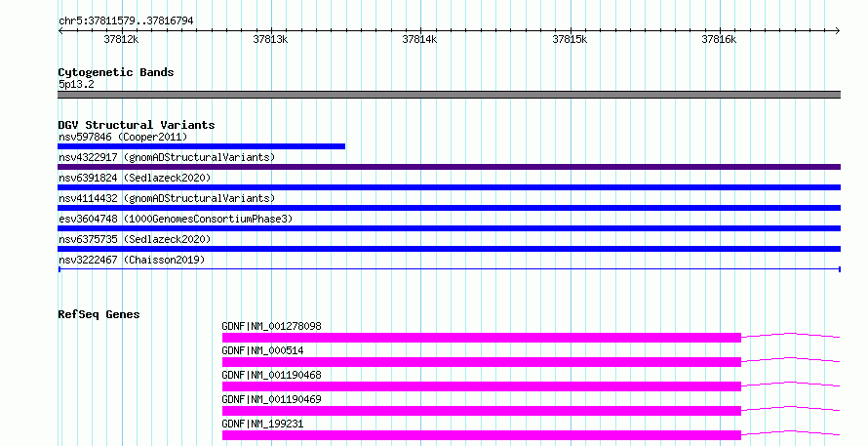Image resolution: width=868 pixels, height=446 pixels.
Task: Click the nsv4114432 (gnomADStructuralVariants) label
Action: pos(167,198)
